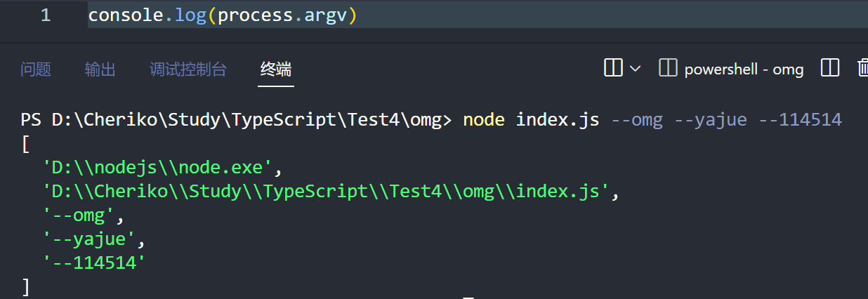
Task: Split the terminal using right split icon
Action: [830, 68]
